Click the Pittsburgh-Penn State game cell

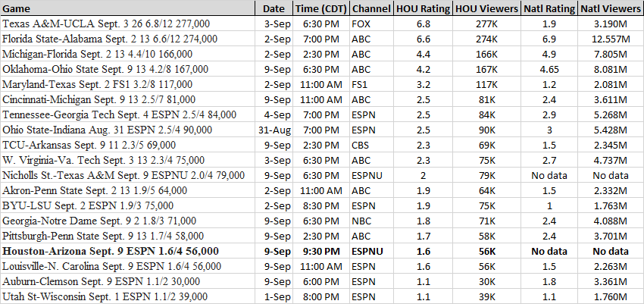coord(127,237)
